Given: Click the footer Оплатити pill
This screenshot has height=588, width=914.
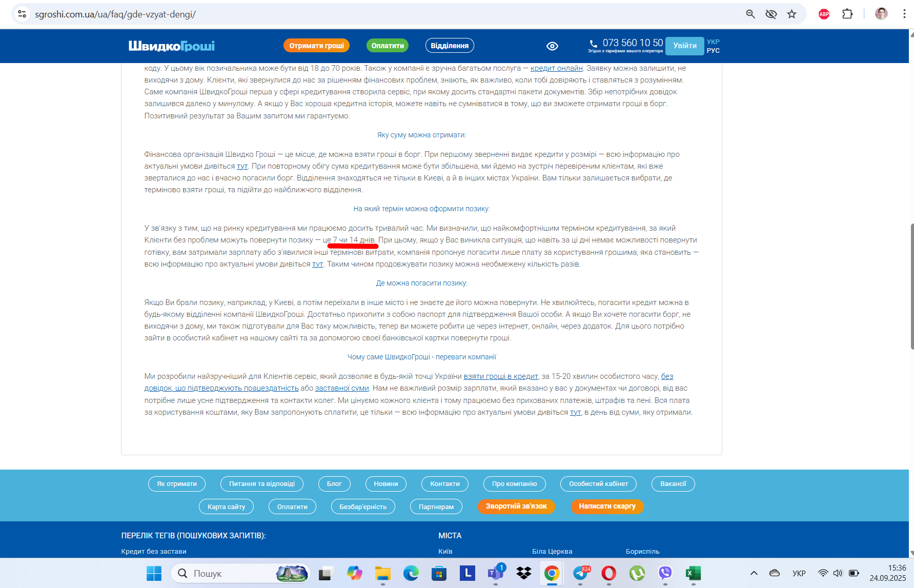Looking at the screenshot, I should (292, 506).
